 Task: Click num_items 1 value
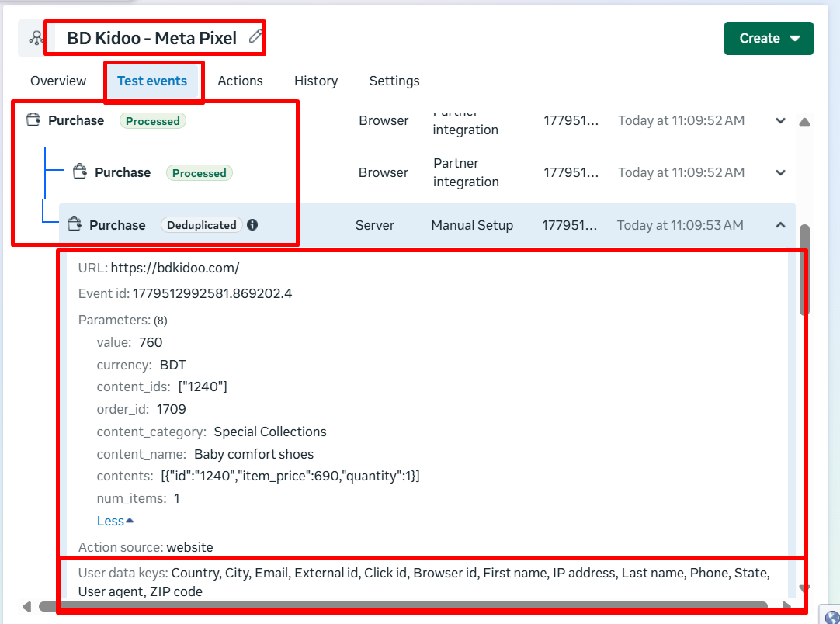176,499
